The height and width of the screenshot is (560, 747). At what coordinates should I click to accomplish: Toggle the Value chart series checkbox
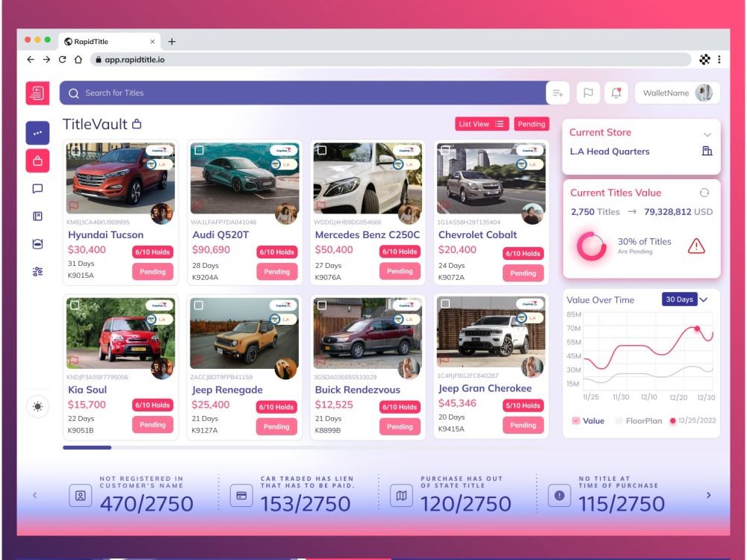[x=575, y=420]
